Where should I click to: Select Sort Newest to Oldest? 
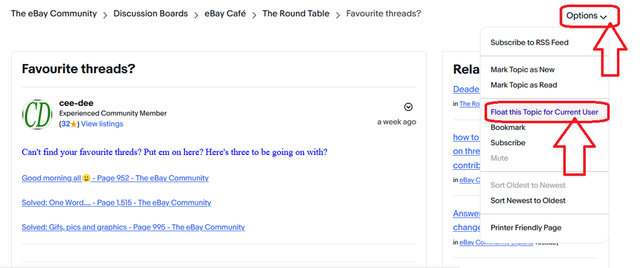tap(528, 201)
